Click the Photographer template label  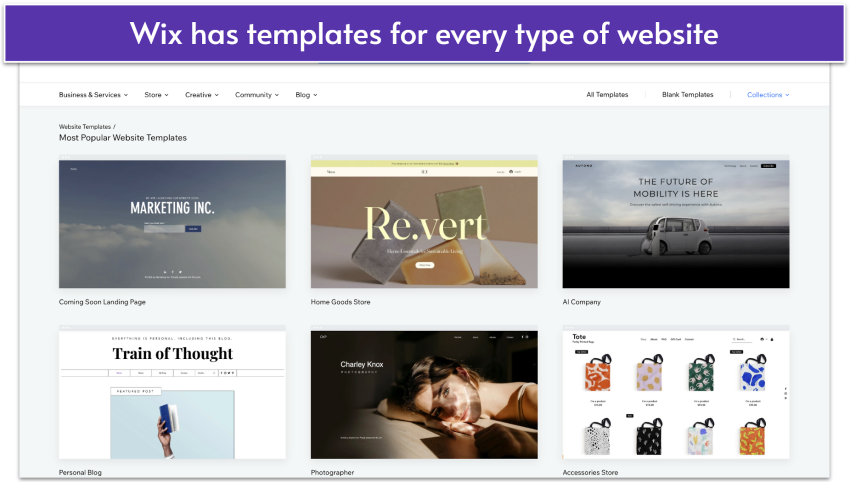coord(332,473)
